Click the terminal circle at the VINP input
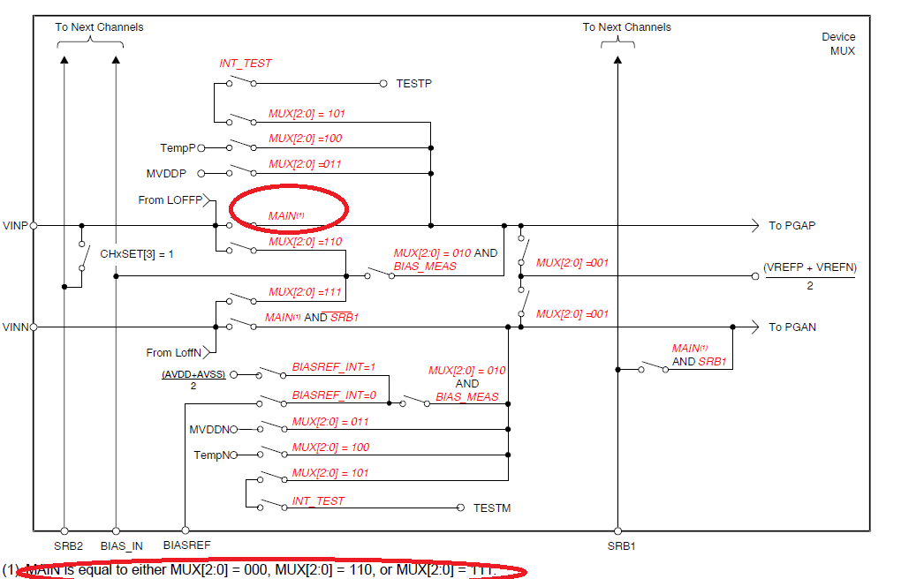 point(34,226)
